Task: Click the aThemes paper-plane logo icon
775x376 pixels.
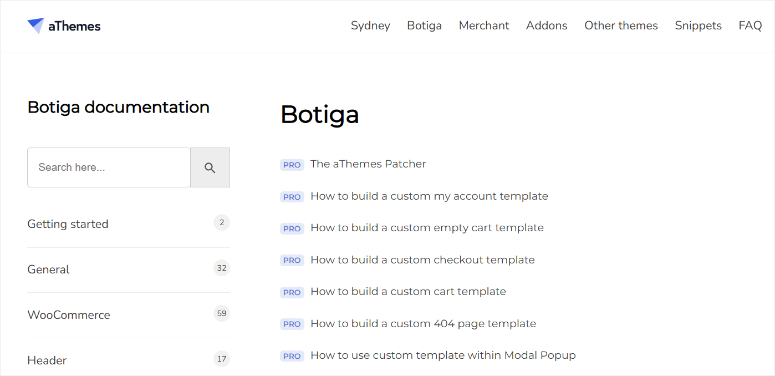Action: [x=36, y=26]
